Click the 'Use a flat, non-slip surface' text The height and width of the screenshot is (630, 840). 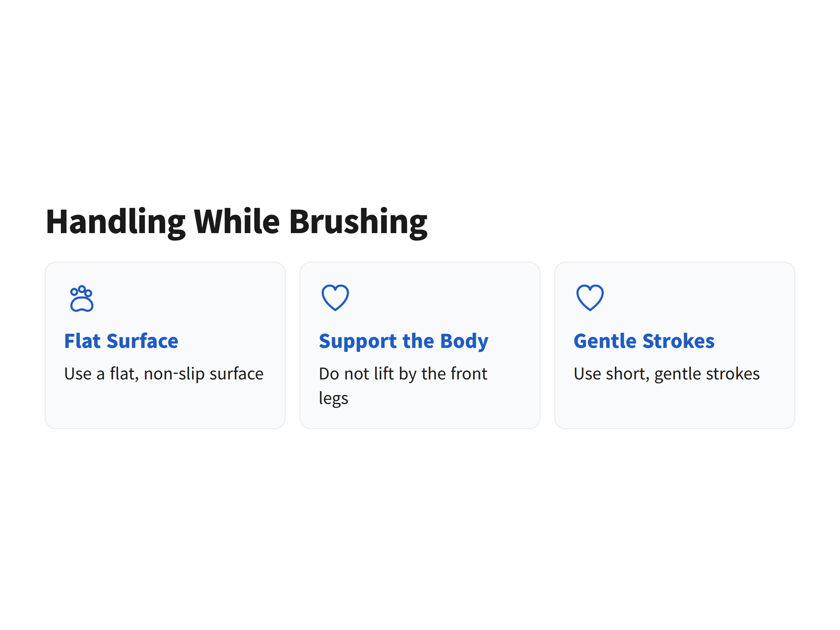(x=164, y=374)
